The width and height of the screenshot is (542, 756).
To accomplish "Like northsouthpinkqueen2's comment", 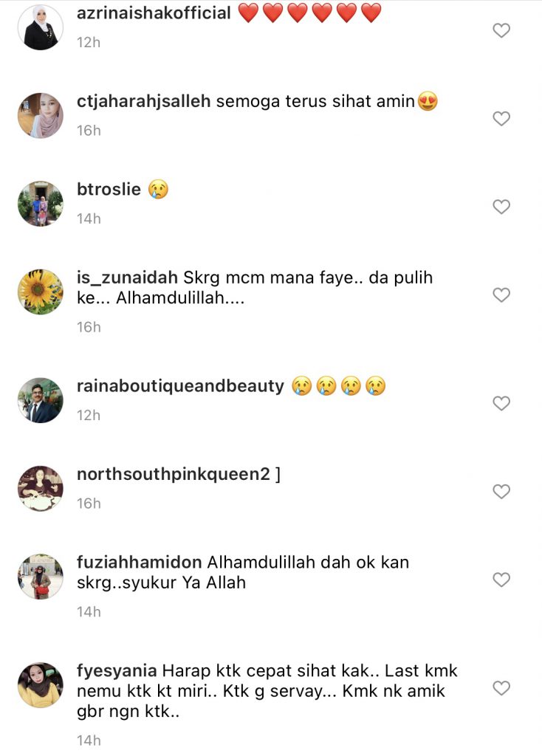I will pyautogui.click(x=501, y=491).
